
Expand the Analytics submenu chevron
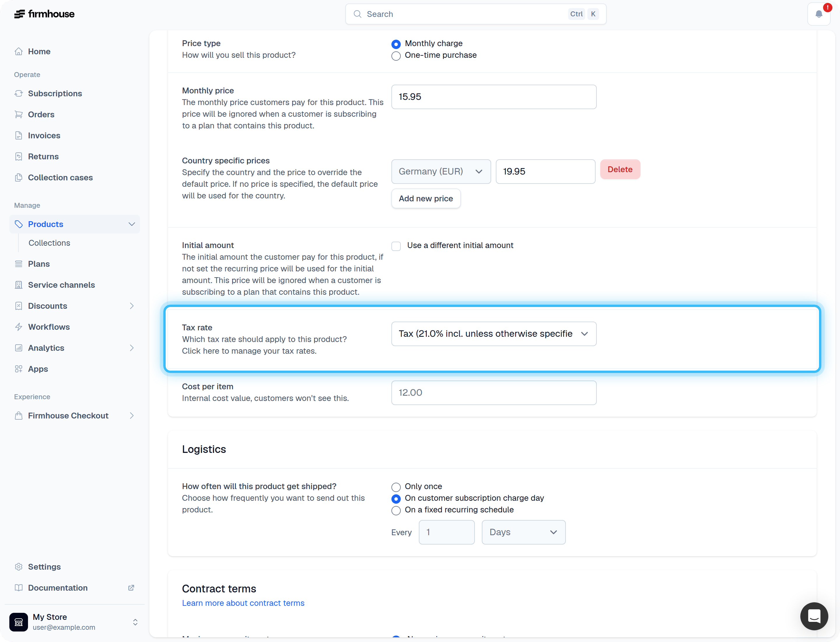coord(132,348)
